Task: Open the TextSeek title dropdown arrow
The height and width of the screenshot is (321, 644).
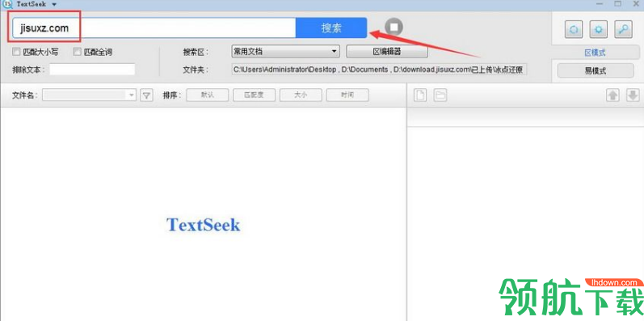Action: pyautogui.click(x=54, y=5)
